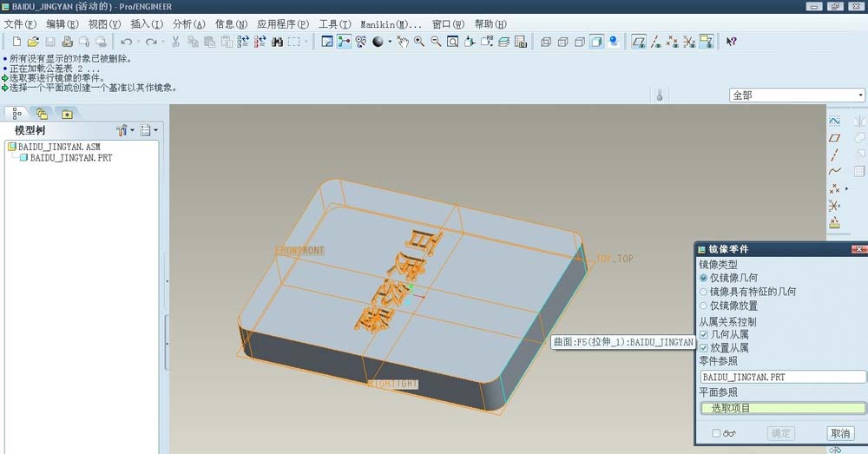The image size is (868, 454).
Task: Uncheck the 放置从属 checkbox
Action: click(704, 348)
